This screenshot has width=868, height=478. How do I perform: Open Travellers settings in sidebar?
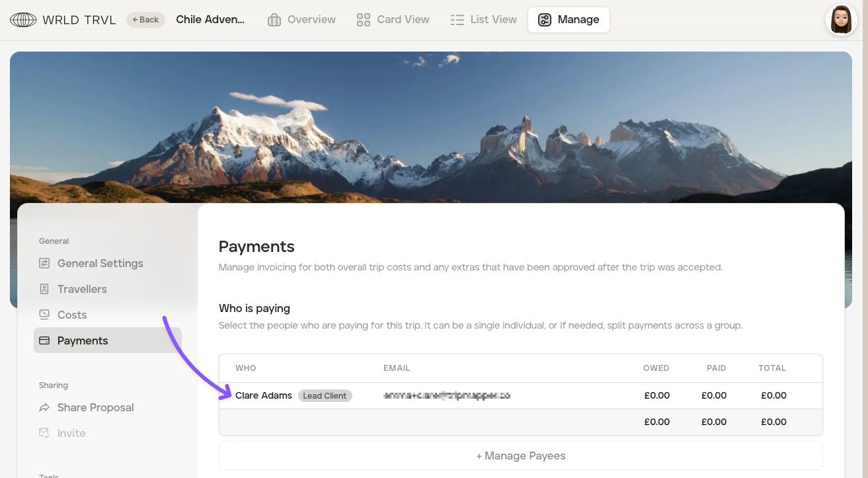point(82,289)
